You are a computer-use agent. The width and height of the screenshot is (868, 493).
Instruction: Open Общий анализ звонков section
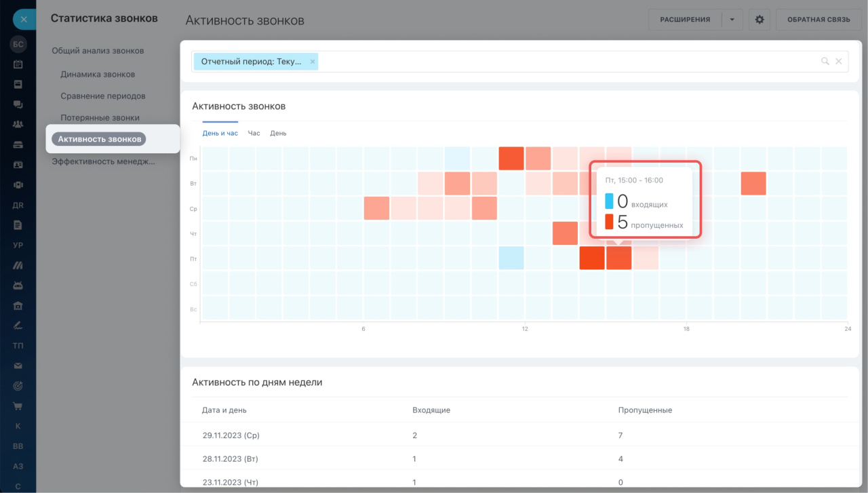[x=98, y=51]
